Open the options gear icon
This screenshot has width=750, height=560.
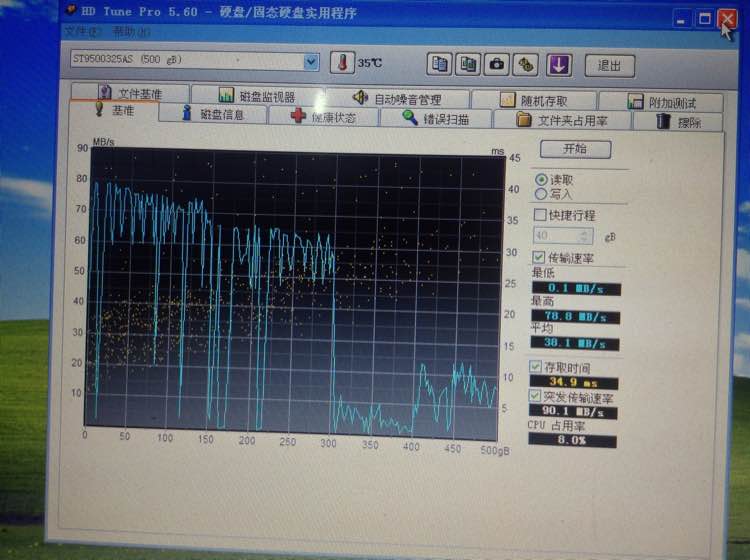(526, 65)
